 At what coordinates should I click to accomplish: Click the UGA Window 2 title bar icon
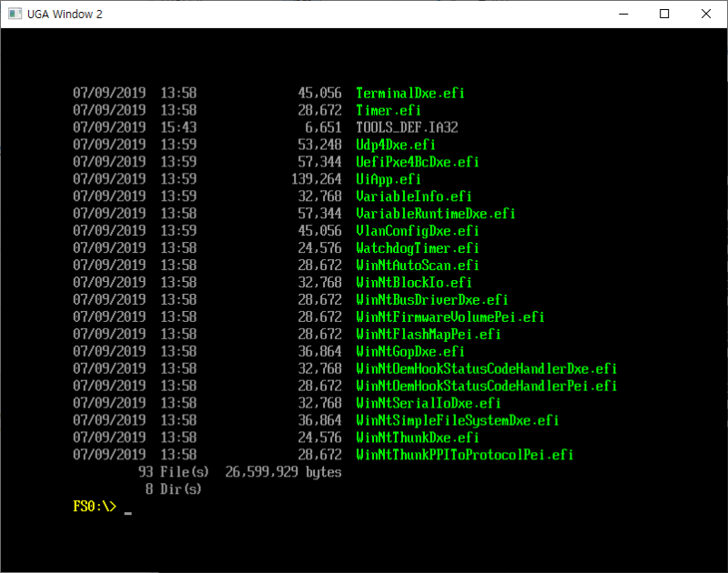(x=15, y=14)
